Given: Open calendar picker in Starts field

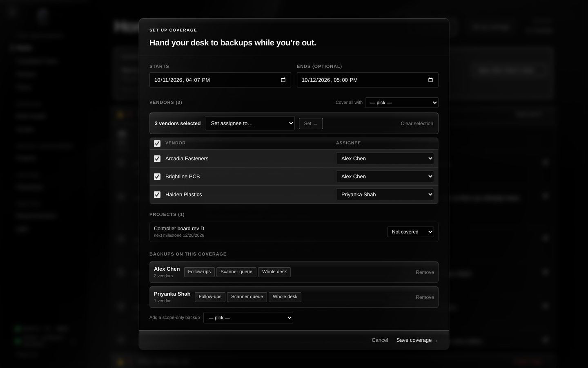Looking at the screenshot, I should (x=283, y=80).
